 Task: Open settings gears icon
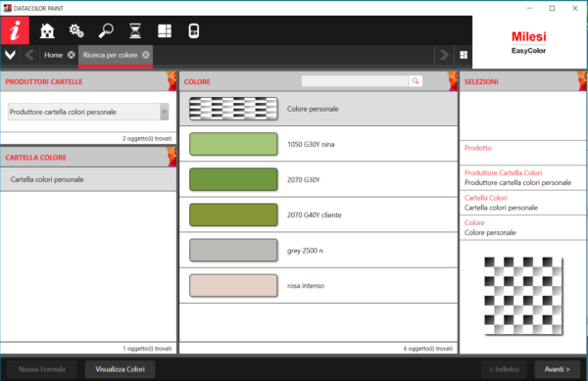76,30
